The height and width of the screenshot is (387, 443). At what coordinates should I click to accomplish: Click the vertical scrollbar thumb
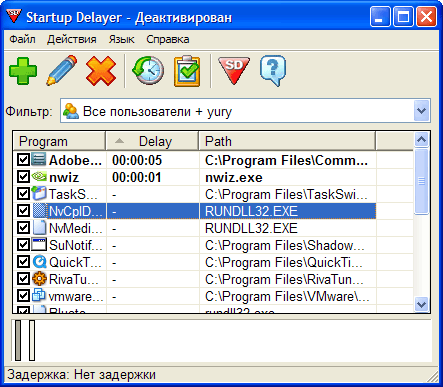point(422,181)
